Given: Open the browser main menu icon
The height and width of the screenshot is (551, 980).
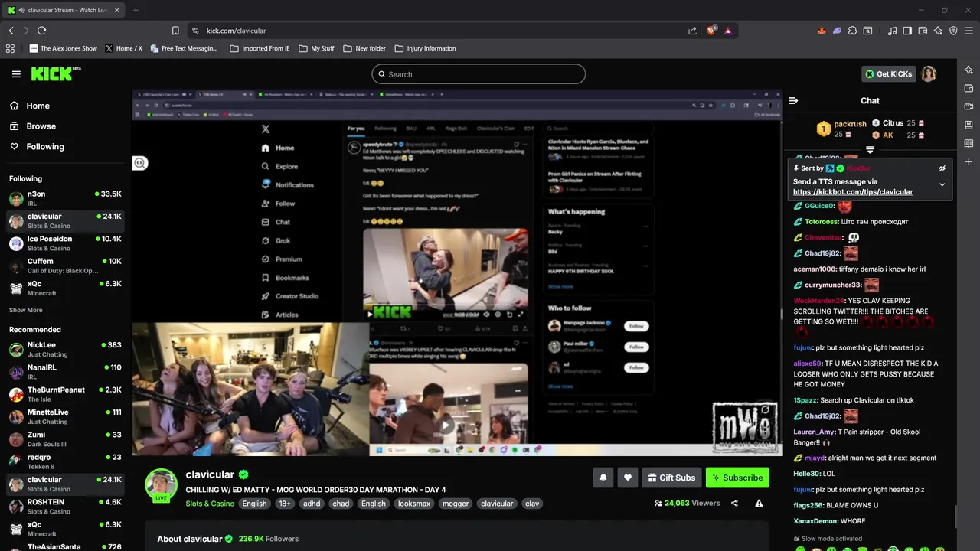Looking at the screenshot, I should click(969, 31).
